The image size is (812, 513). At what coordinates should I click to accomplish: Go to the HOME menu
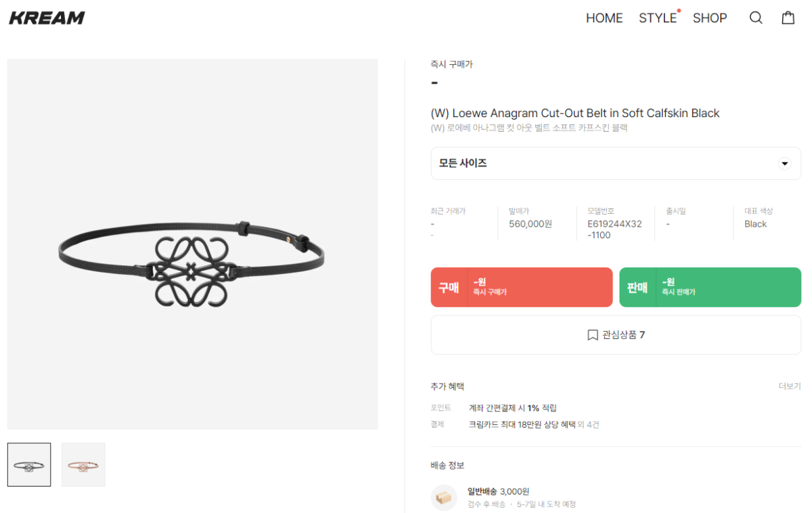pos(604,18)
